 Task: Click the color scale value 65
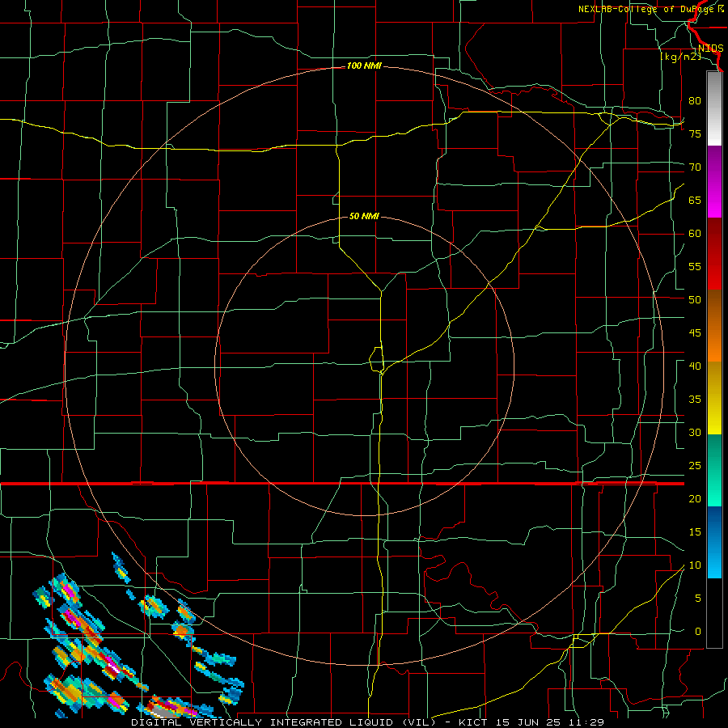(x=695, y=200)
